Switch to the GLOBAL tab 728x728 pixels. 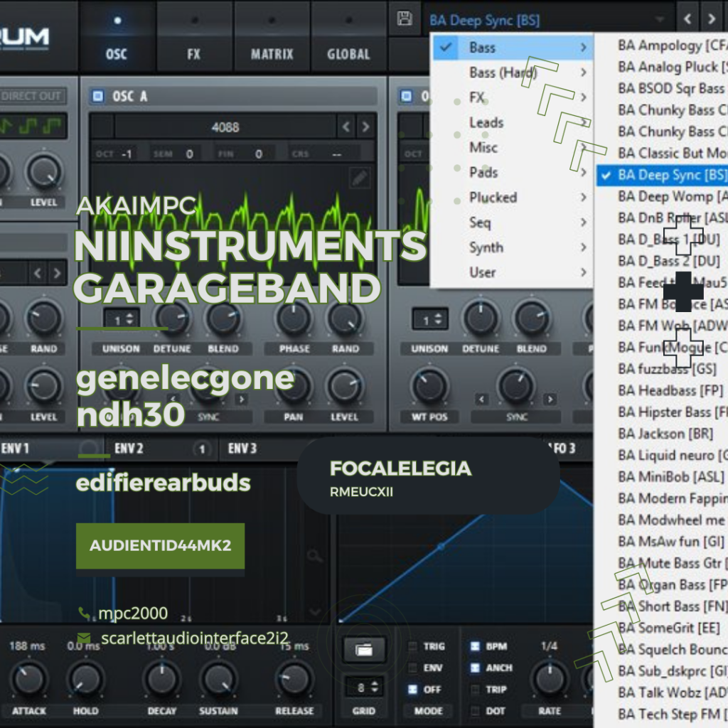point(348,37)
